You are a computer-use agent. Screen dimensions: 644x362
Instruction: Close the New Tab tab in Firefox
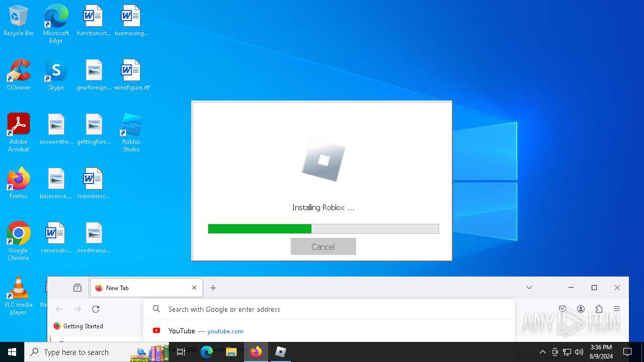[194, 288]
